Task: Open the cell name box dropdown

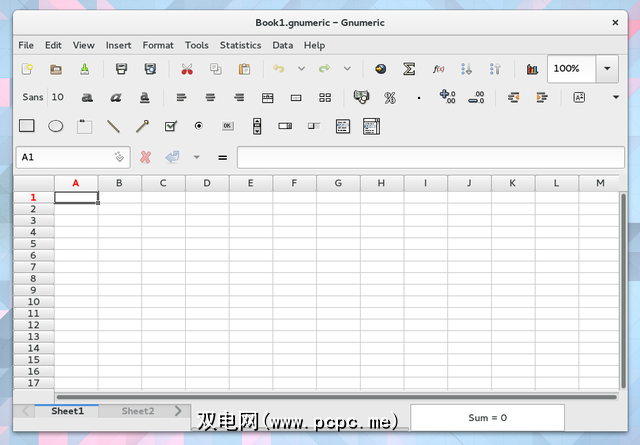Action: pyautogui.click(x=120, y=157)
